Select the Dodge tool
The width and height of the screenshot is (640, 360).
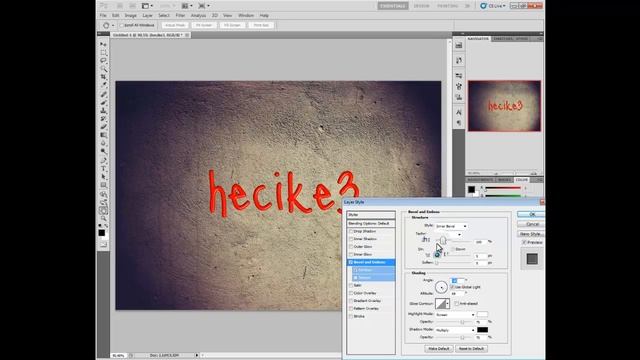coord(103,151)
